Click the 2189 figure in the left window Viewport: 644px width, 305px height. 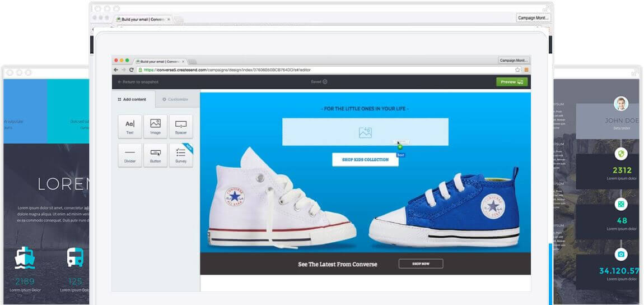tap(25, 281)
